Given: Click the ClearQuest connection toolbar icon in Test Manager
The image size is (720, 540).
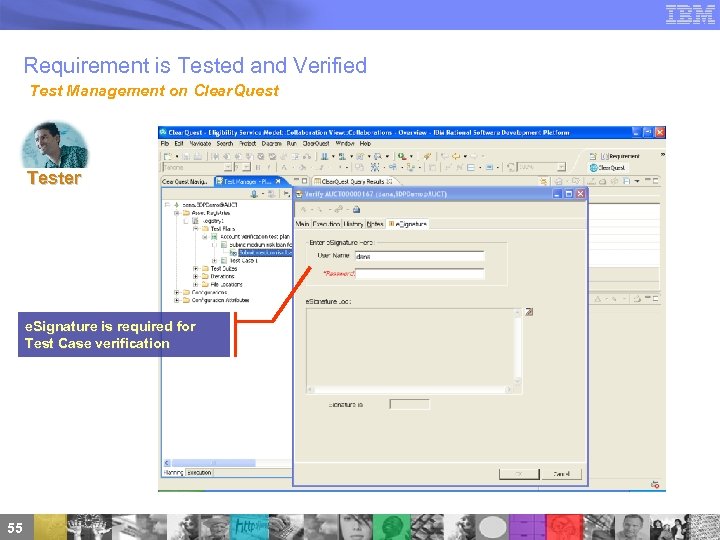Looking at the screenshot, I should click(254, 194).
